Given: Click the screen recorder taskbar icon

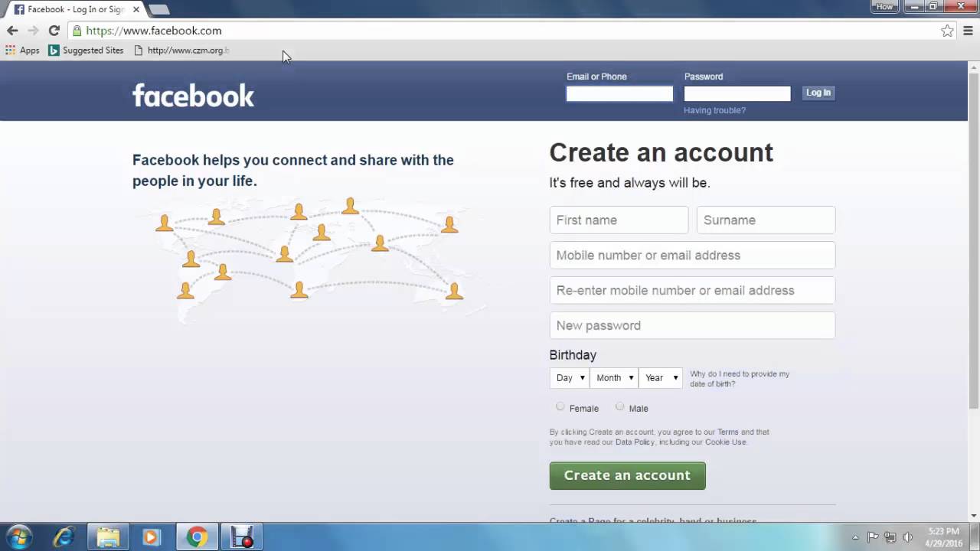Looking at the screenshot, I should [x=242, y=537].
